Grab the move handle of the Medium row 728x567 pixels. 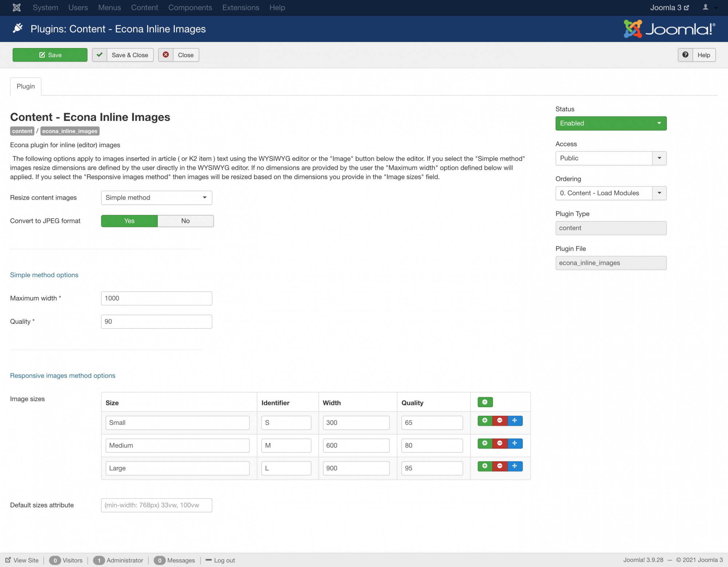pyautogui.click(x=515, y=443)
